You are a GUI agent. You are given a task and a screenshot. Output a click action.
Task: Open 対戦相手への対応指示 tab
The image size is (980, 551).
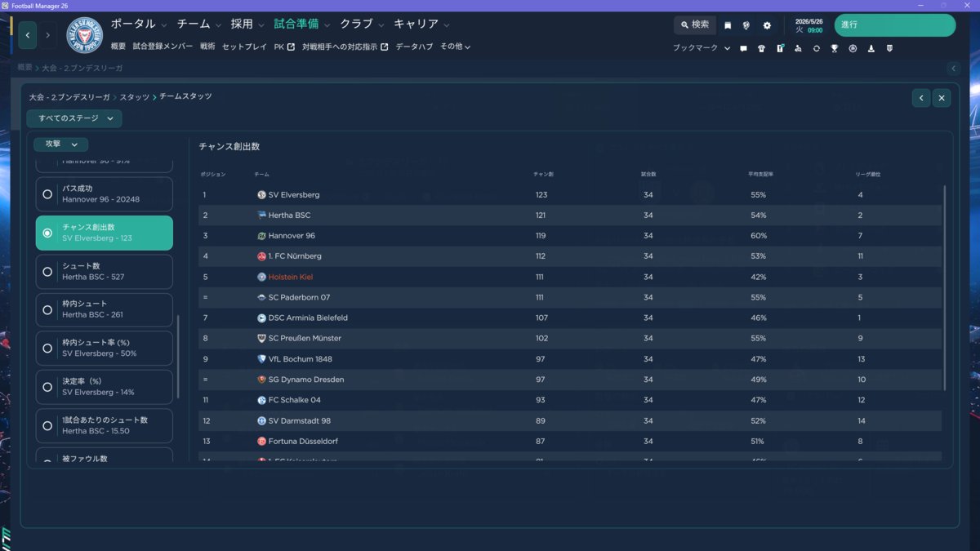tap(345, 47)
